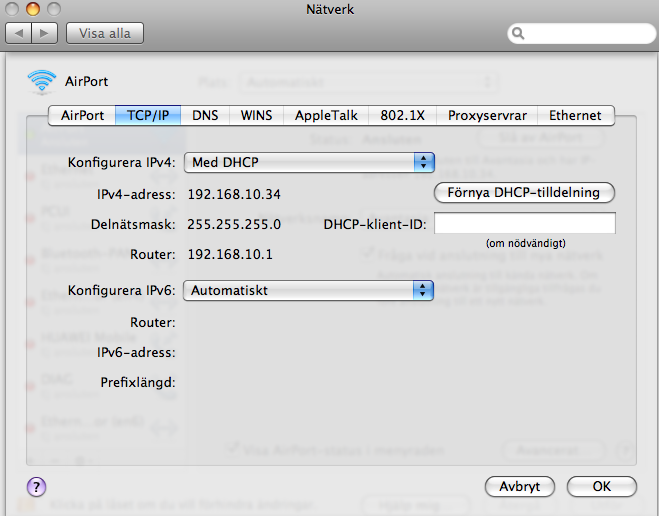Click Förnya DHCP-tilldelning button

[x=524, y=192]
